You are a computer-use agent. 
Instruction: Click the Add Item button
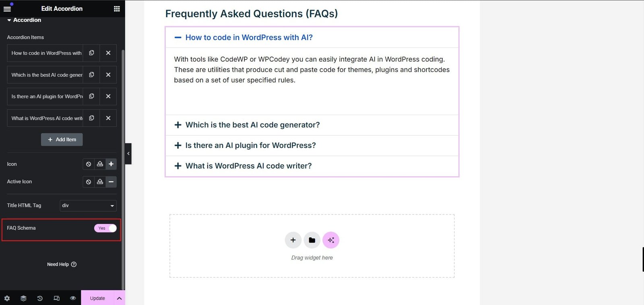(62, 139)
